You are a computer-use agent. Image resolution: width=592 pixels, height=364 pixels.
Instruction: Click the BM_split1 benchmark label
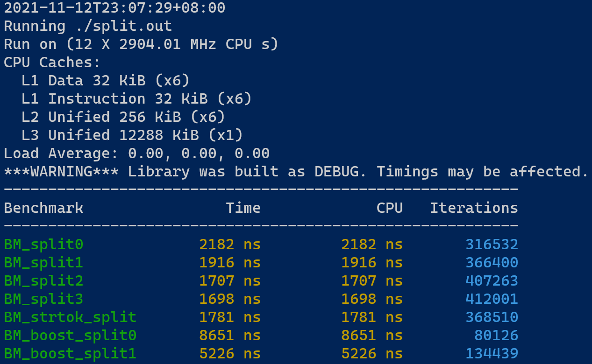click(x=43, y=262)
